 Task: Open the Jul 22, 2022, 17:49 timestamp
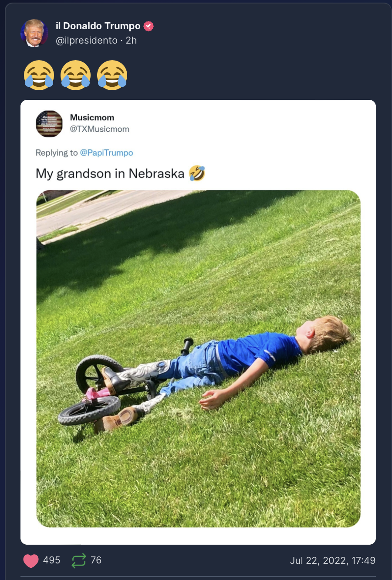[333, 561]
